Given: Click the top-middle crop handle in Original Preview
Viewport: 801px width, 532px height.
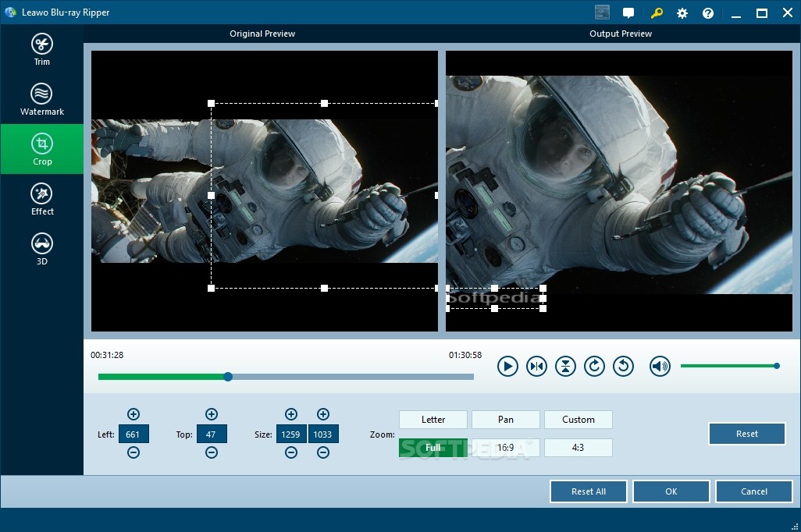Looking at the screenshot, I should tap(324, 103).
